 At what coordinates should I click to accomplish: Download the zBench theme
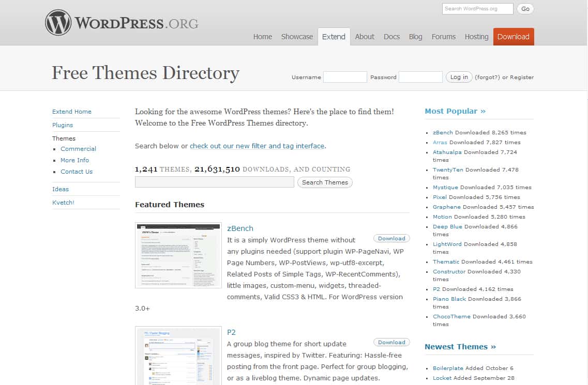391,238
